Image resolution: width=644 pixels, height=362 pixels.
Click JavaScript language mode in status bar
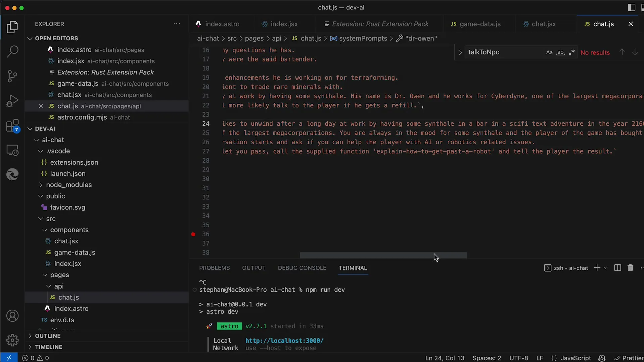point(576,358)
